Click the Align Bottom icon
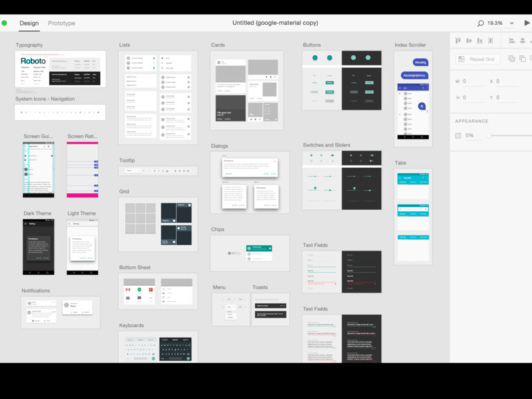 click(x=479, y=41)
